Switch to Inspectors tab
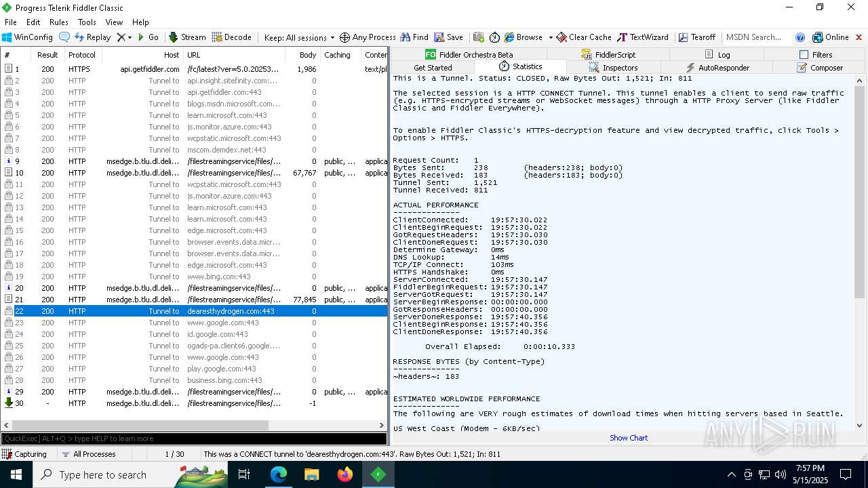 pyautogui.click(x=613, y=67)
